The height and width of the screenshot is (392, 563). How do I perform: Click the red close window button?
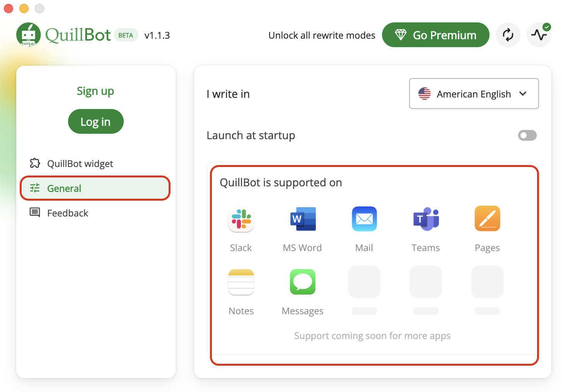click(9, 8)
